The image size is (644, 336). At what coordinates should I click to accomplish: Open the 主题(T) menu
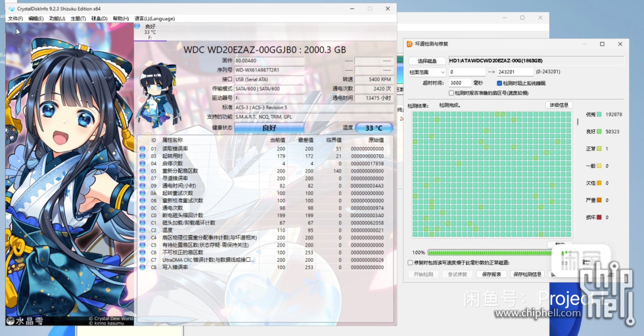coord(78,18)
